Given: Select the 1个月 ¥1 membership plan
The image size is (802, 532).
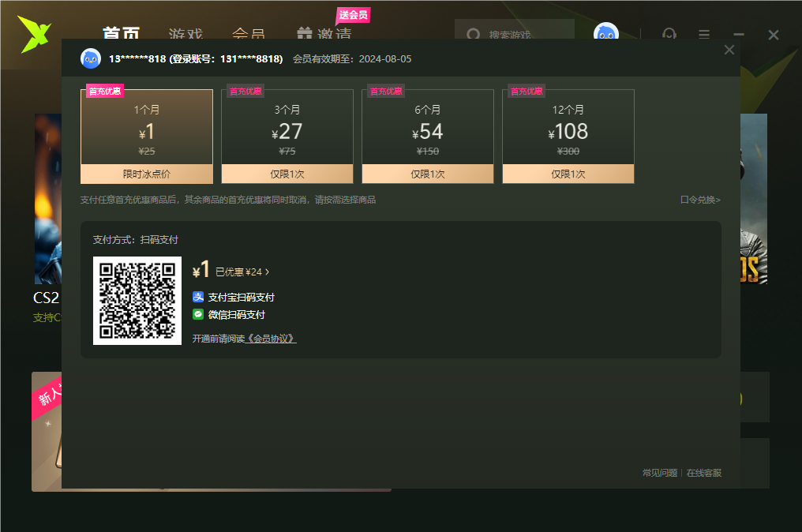Looking at the screenshot, I should pos(147,136).
